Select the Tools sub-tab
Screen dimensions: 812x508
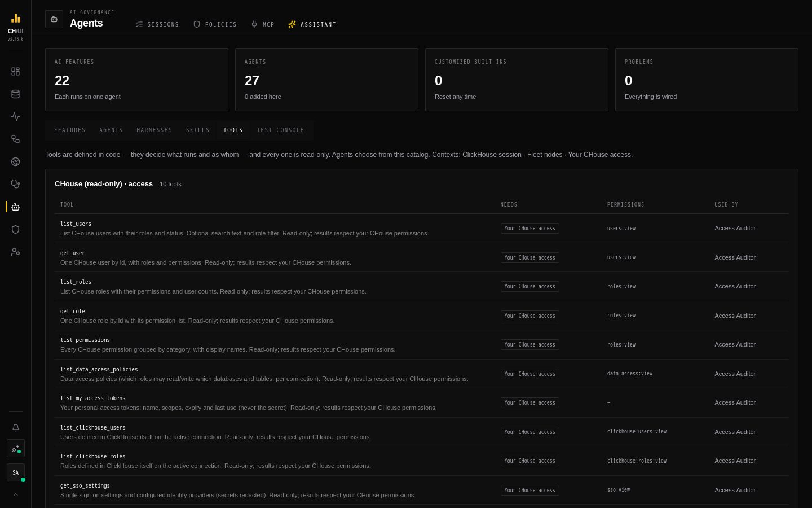(x=233, y=130)
